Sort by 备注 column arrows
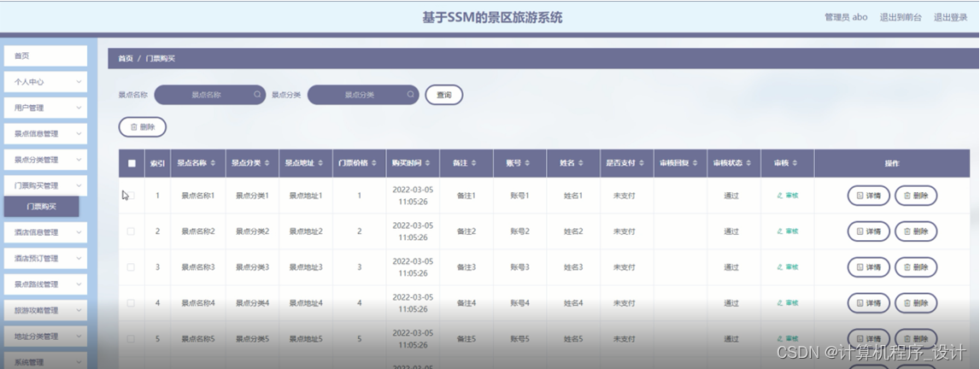980x369 pixels. [473, 164]
